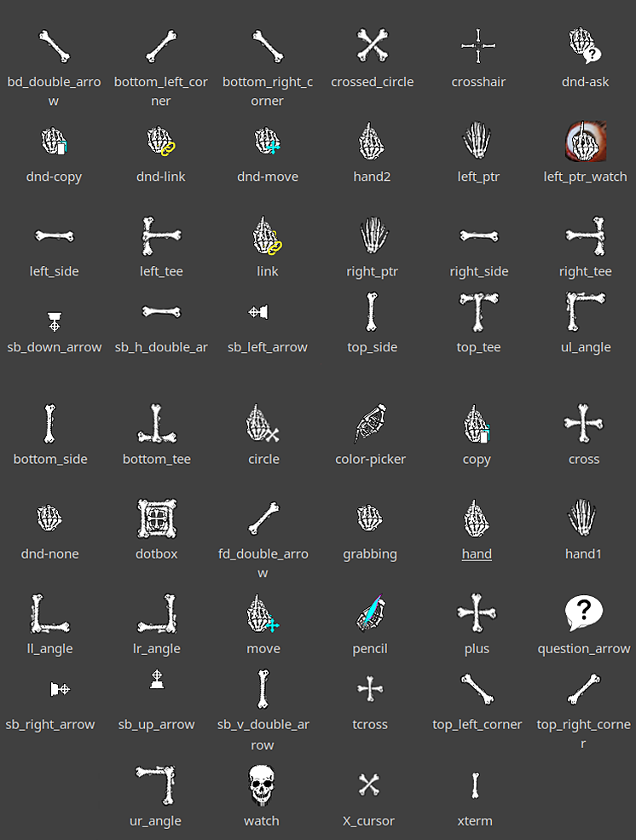Select the lr_angle bone icon
This screenshot has width=636, height=840.
(157, 613)
